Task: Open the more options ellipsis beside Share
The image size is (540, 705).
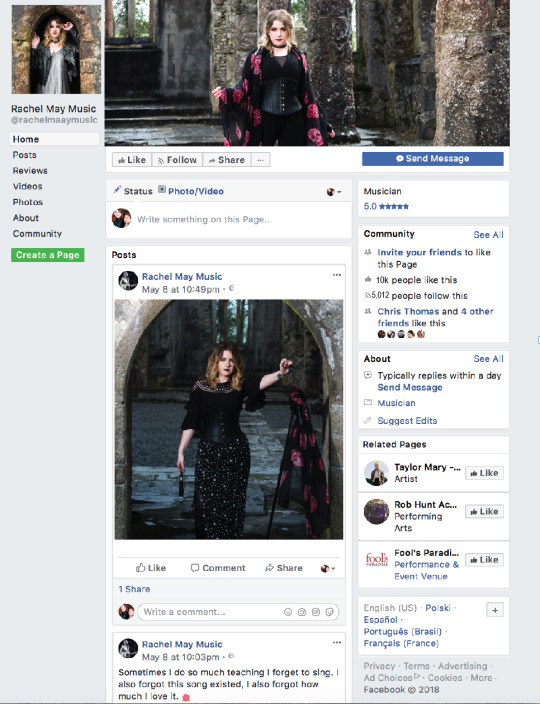Action: [x=260, y=160]
